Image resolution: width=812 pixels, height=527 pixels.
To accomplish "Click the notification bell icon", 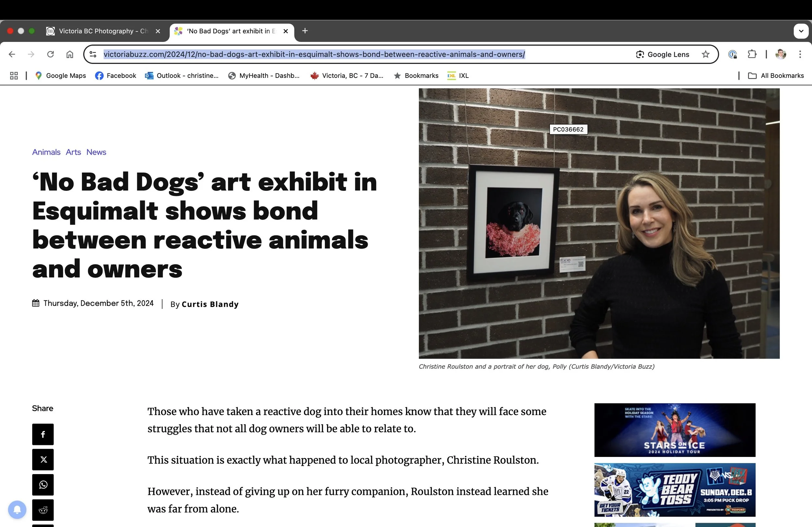I will click(17, 509).
